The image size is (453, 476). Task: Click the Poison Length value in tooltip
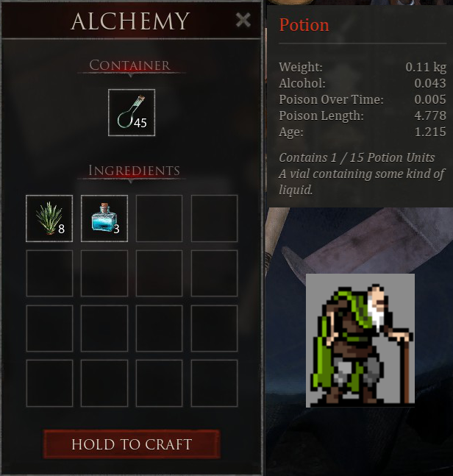430,116
